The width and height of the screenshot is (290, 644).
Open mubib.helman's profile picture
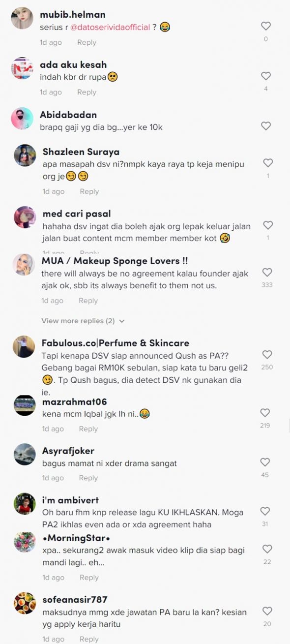[x=22, y=19]
